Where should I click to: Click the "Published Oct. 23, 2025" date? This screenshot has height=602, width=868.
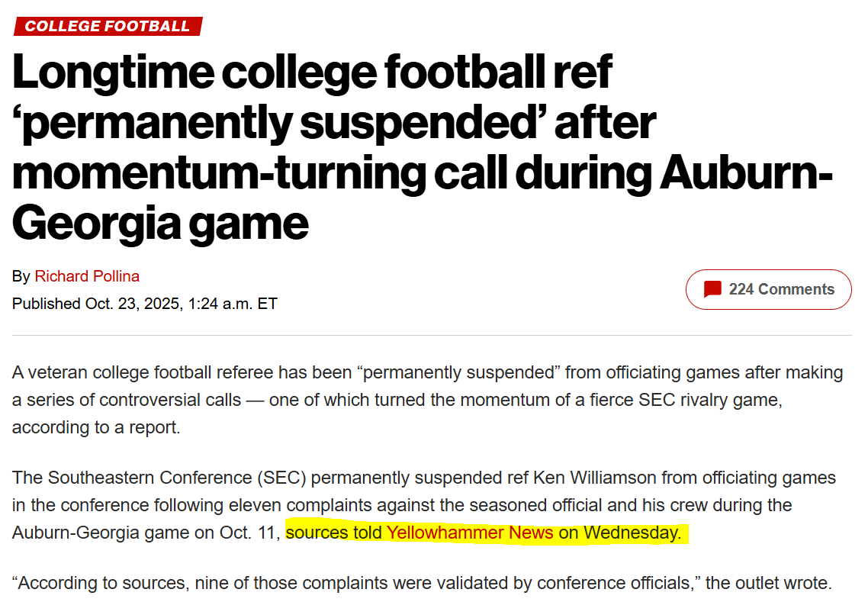coord(95,304)
